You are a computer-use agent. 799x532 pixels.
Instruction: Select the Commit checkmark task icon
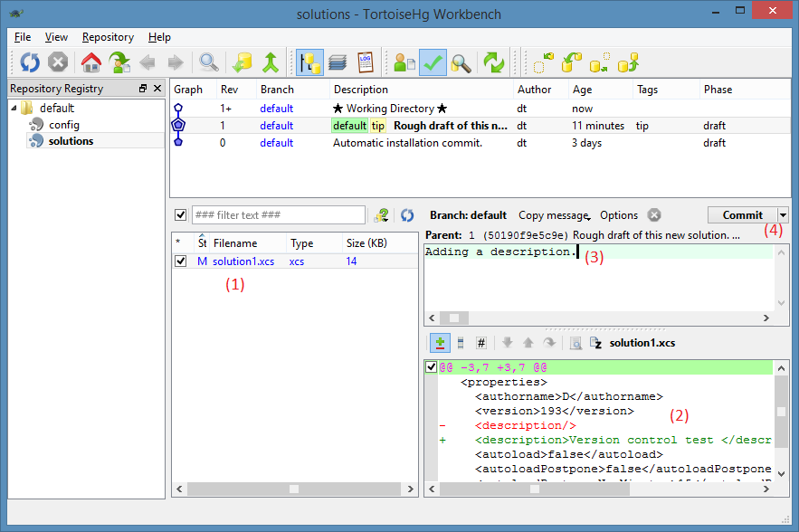433,62
